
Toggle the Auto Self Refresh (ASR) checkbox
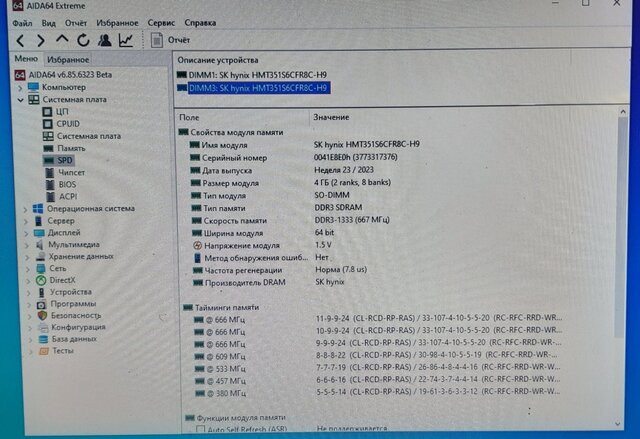[x=200, y=429]
